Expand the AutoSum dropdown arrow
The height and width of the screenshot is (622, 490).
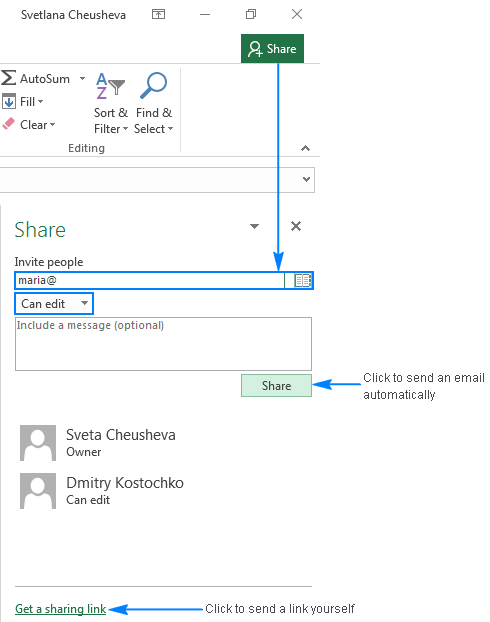click(82, 78)
